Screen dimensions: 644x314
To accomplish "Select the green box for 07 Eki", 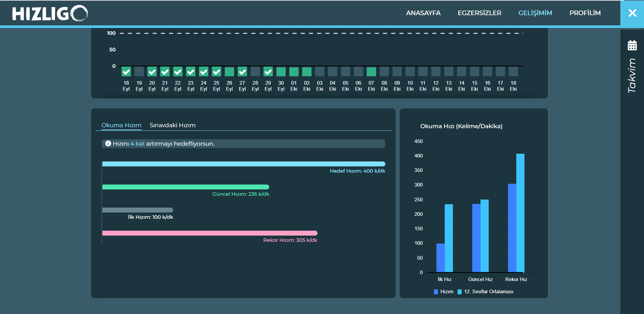I will [371, 72].
